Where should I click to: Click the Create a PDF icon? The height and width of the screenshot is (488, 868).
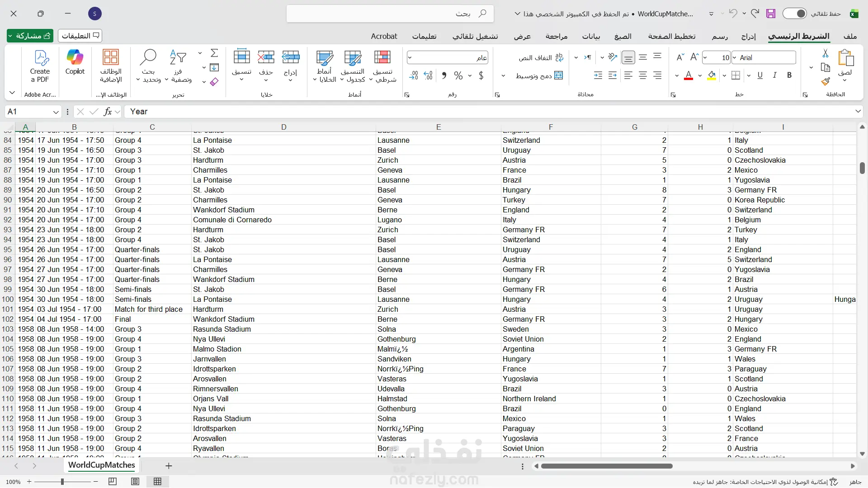(40, 58)
